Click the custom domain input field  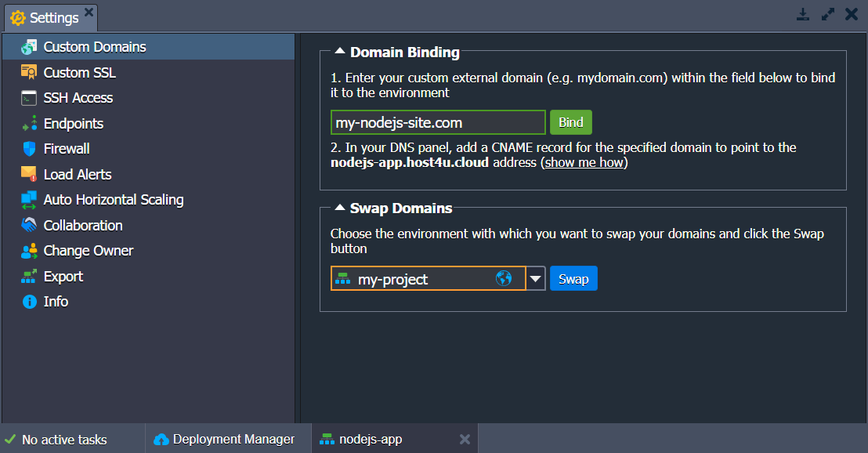(x=437, y=122)
